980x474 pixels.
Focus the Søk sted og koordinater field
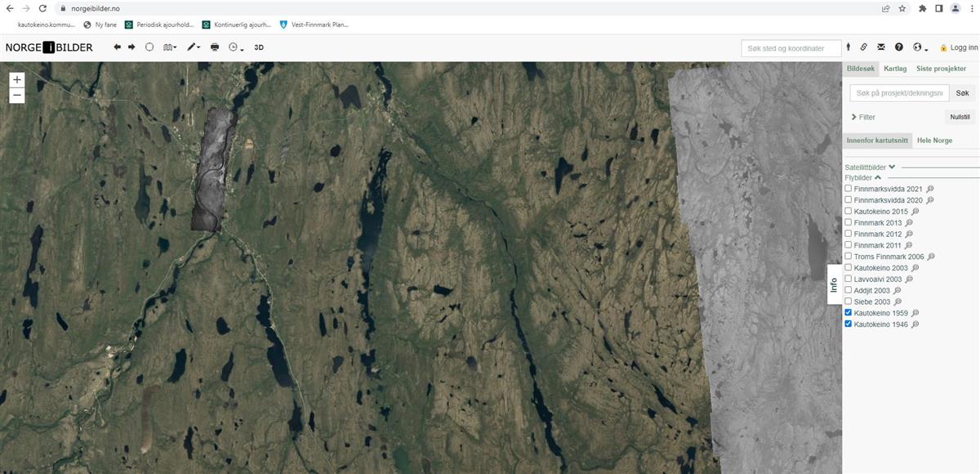791,48
